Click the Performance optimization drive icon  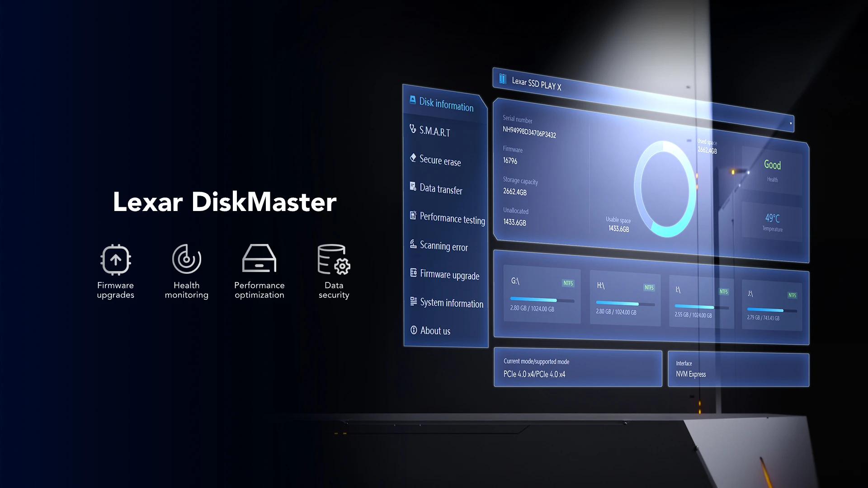(259, 258)
